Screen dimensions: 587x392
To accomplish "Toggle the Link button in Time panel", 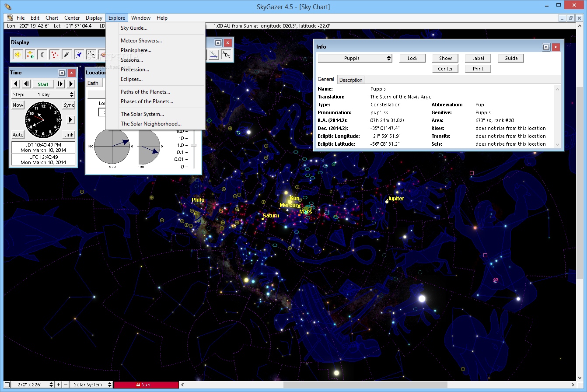I will (69, 135).
